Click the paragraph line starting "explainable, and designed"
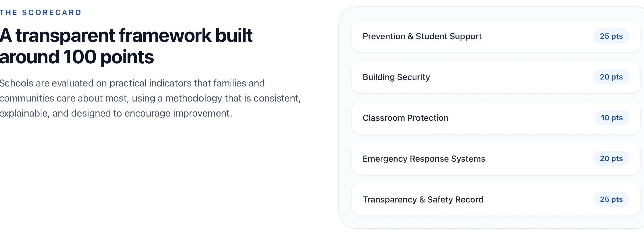 116,113
